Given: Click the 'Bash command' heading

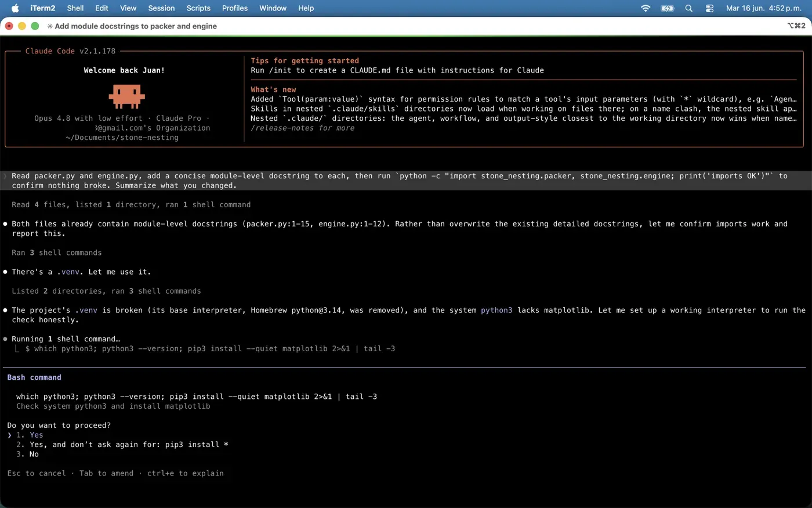Looking at the screenshot, I should click(34, 377).
